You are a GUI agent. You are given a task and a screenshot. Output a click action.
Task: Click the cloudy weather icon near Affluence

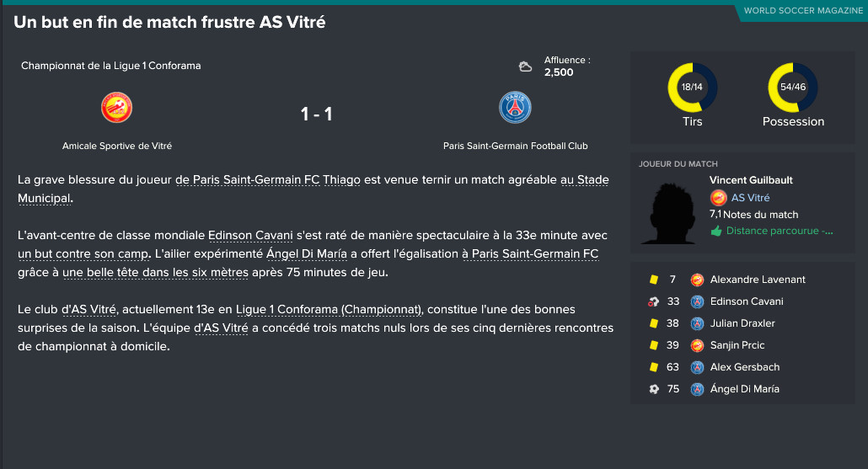tap(525, 67)
